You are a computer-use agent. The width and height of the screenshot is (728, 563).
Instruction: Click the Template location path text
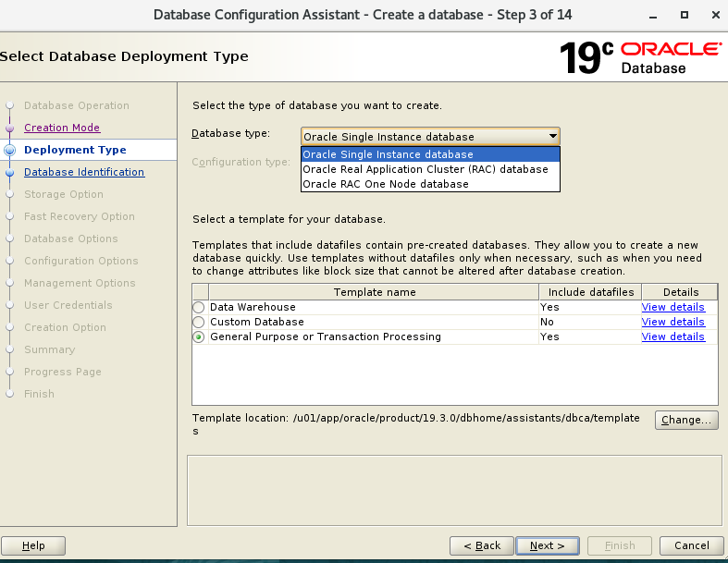(415, 424)
